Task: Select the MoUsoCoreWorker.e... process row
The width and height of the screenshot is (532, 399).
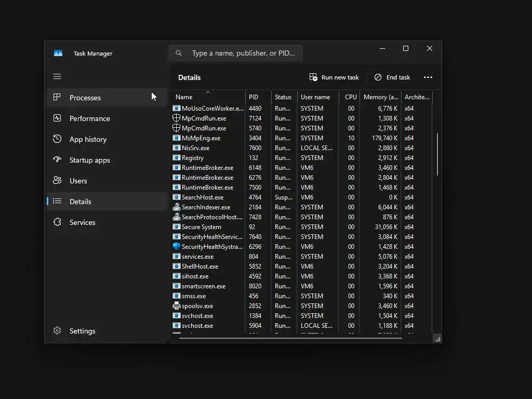Action: 301,108
